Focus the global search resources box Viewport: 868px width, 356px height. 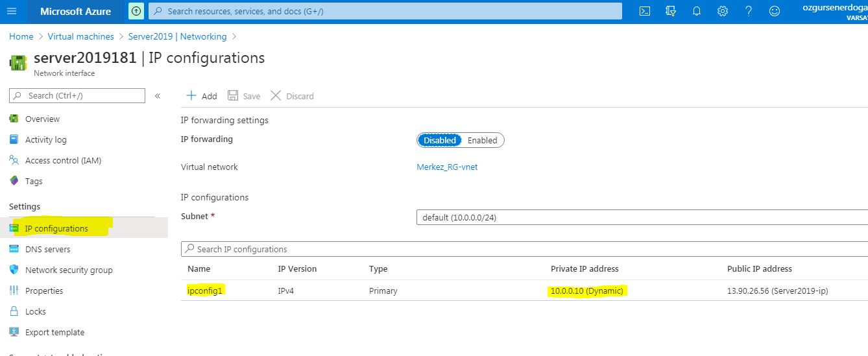pos(385,11)
